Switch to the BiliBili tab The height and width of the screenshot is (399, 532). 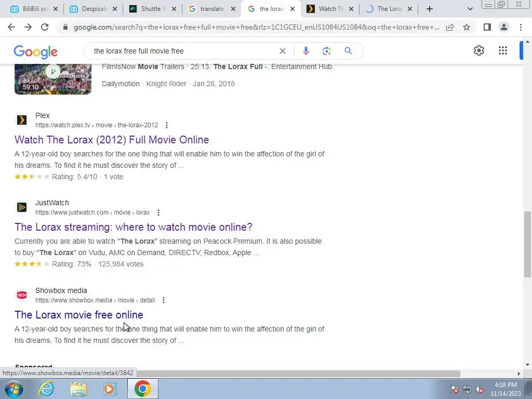(x=34, y=9)
